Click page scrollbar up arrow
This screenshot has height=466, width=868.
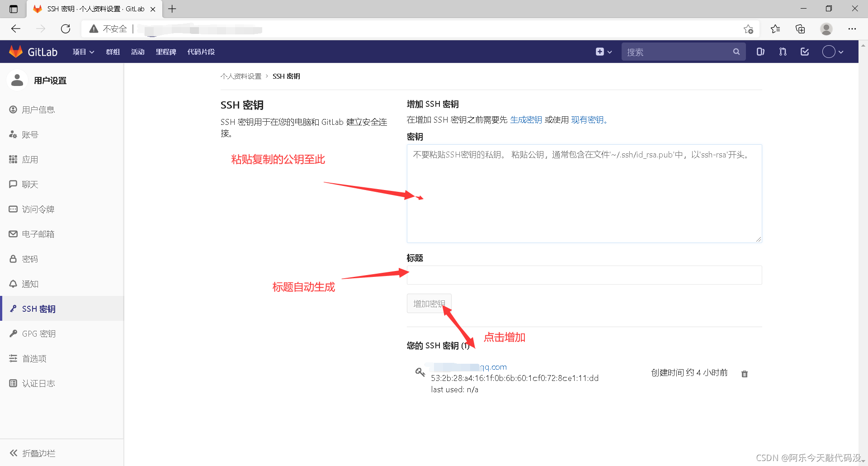click(863, 46)
